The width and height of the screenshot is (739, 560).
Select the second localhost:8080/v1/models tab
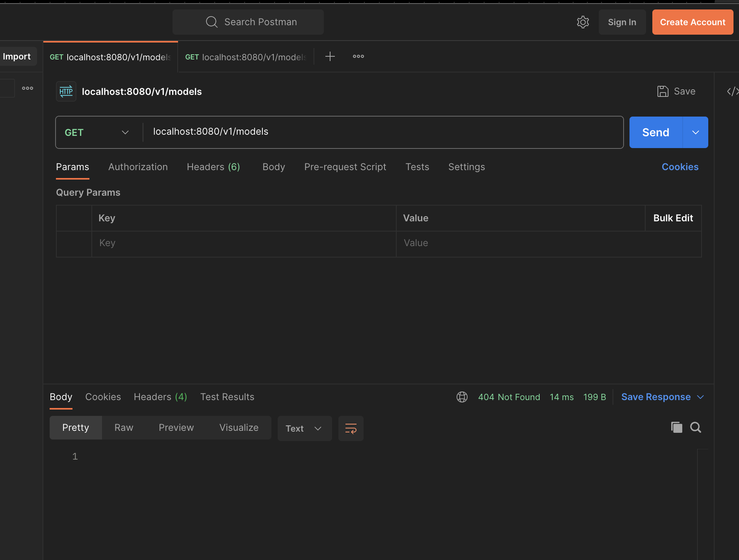pos(246,57)
